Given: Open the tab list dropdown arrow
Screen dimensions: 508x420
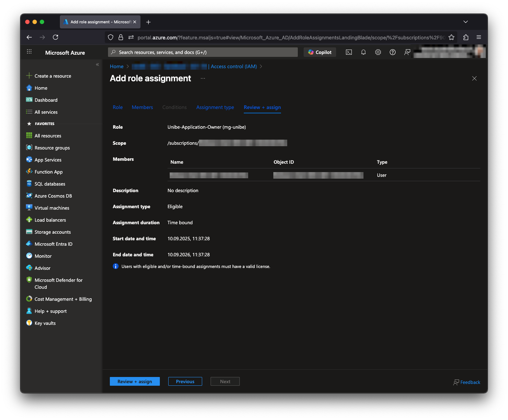Looking at the screenshot, I should (x=466, y=22).
